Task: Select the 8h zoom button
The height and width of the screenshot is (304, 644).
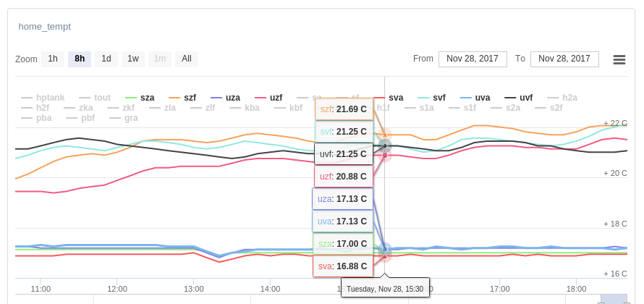Action: [80, 59]
